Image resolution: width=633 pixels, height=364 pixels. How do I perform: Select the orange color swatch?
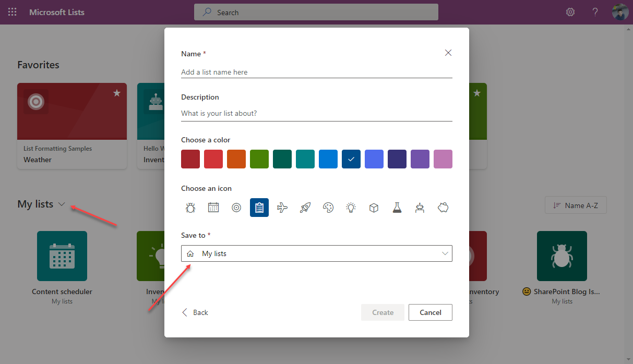236,159
